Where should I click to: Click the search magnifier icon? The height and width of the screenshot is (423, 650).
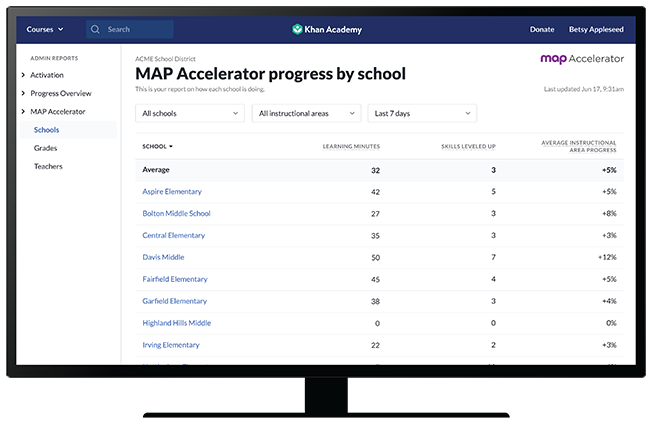[95, 29]
